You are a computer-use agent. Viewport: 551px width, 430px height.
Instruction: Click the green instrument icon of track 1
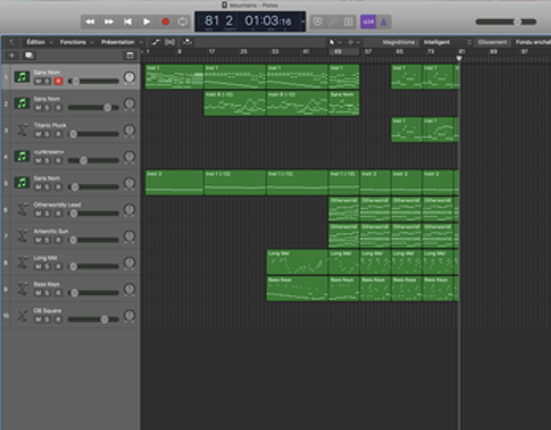pyautogui.click(x=22, y=77)
